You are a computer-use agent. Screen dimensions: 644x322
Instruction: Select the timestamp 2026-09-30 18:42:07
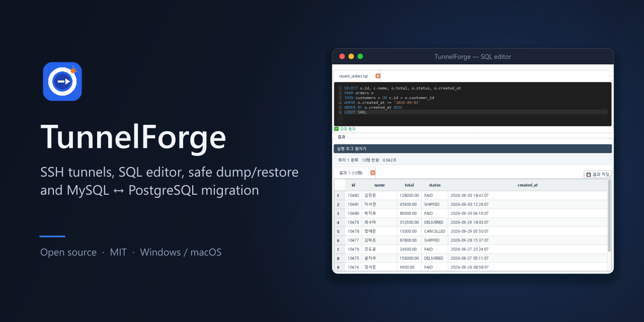(x=527, y=195)
